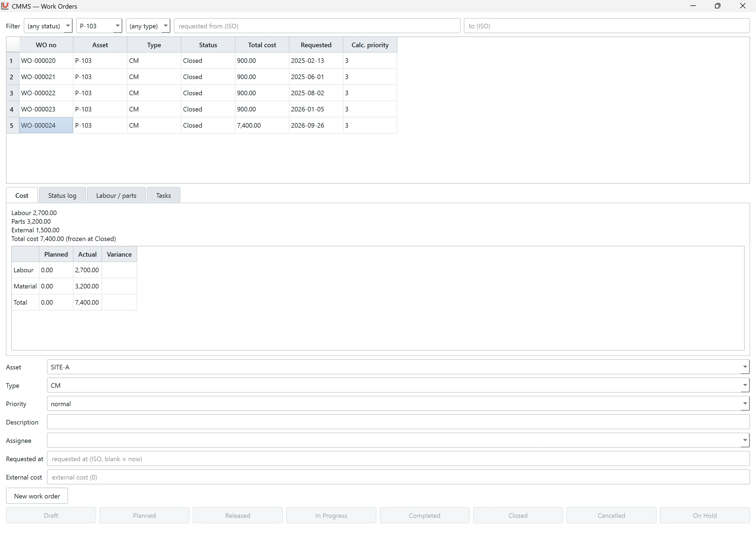Click the Planned status button
756x537 pixels.
click(x=144, y=515)
